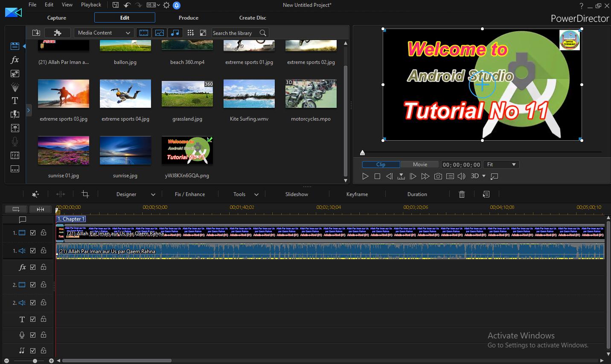The image size is (611, 364).
Task: Click the preview seek bar handle
Action: (362, 153)
